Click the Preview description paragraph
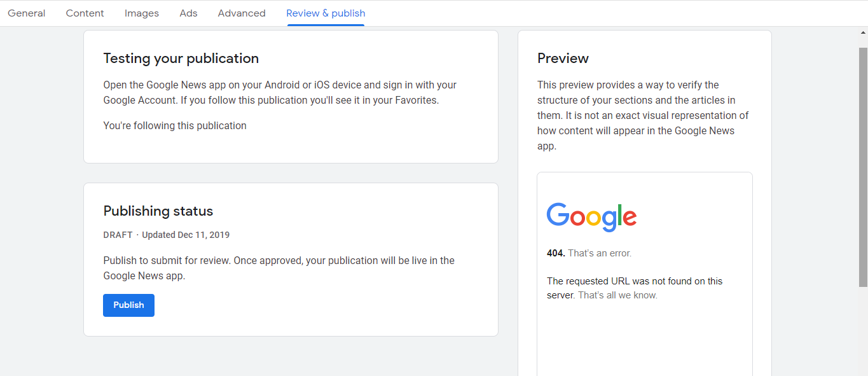The height and width of the screenshot is (376, 868). tap(643, 115)
